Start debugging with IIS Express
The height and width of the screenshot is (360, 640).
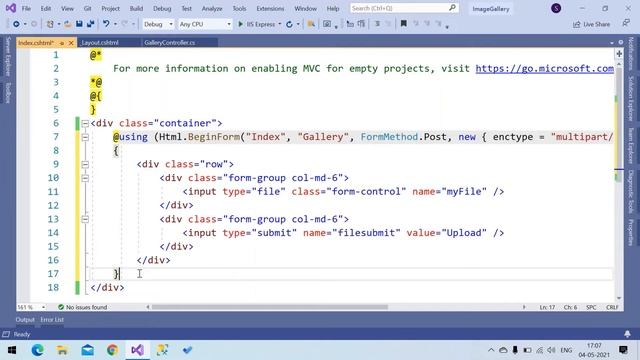[257, 24]
